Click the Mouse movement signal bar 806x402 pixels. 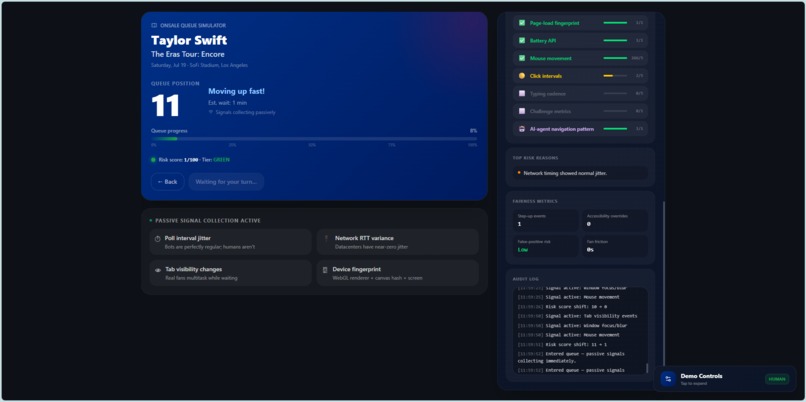(615, 58)
